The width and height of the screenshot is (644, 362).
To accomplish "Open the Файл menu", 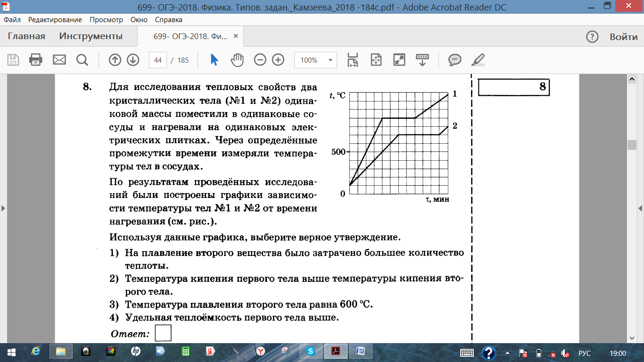I will pos(13,20).
